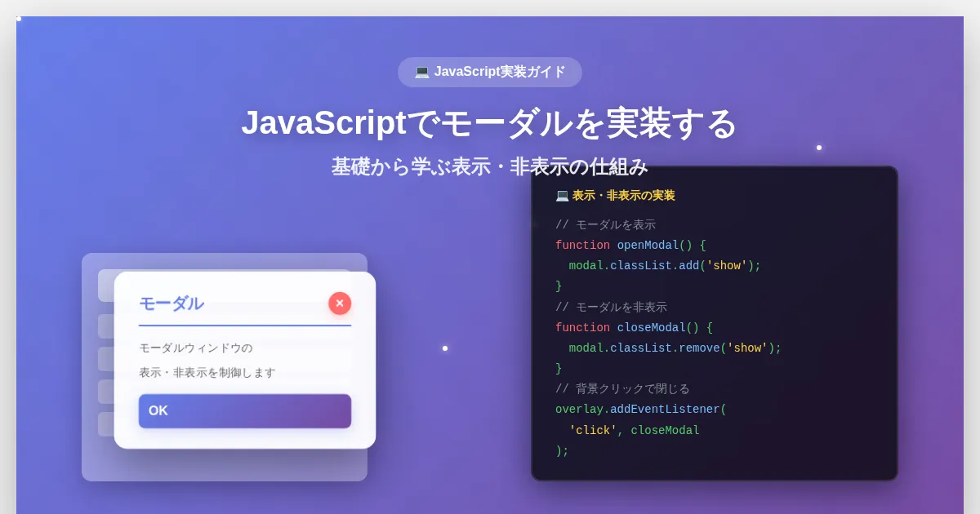The image size is (980, 514).
Task: Click the comment line // モーダルを非表示
Action: click(611, 307)
